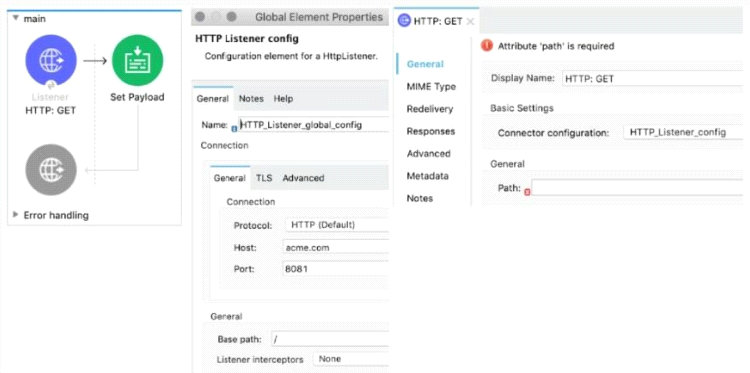The height and width of the screenshot is (373, 750).
Task: Collapse the main flow triangle
Action: [15, 19]
